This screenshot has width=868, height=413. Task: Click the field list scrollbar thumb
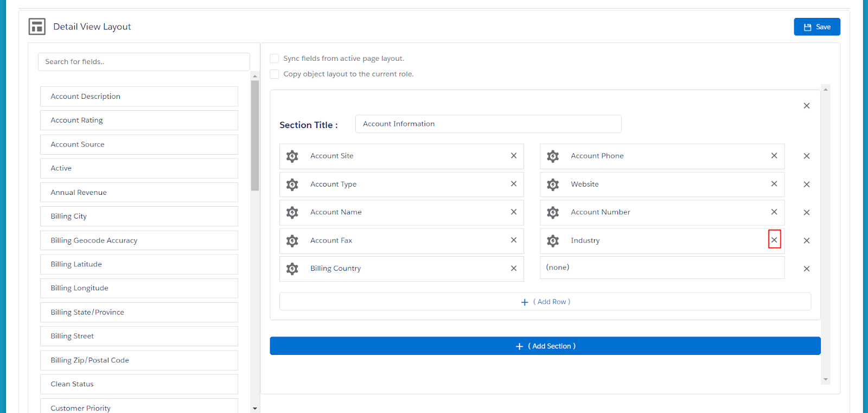[x=255, y=136]
